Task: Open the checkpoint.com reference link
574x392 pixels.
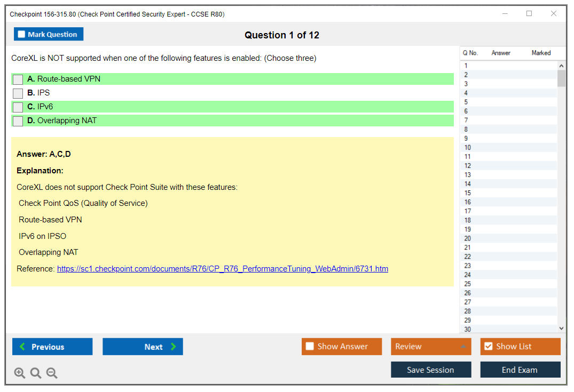Action: (x=222, y=269)
